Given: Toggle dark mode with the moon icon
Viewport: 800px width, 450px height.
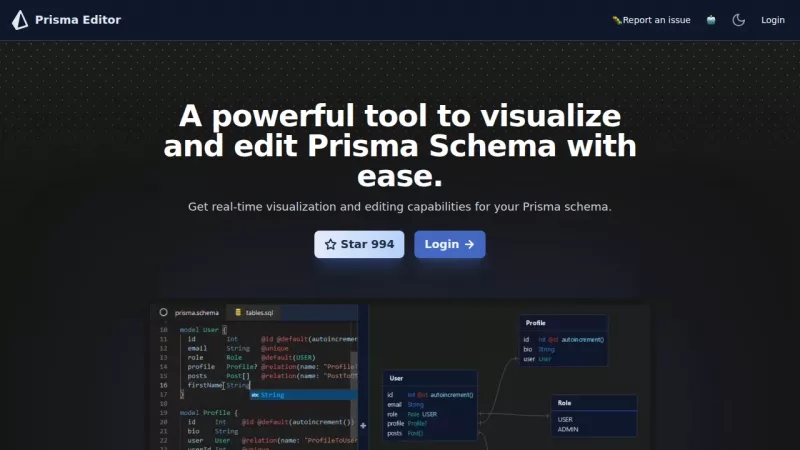Looking at the screenshot, I should [738, 20].
